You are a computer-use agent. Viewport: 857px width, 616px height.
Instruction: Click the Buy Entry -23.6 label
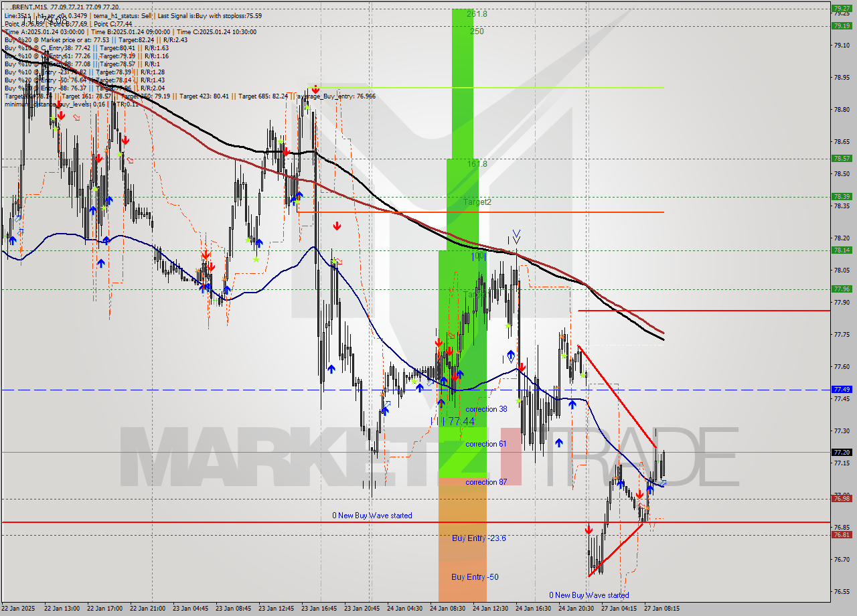(478, 538)
